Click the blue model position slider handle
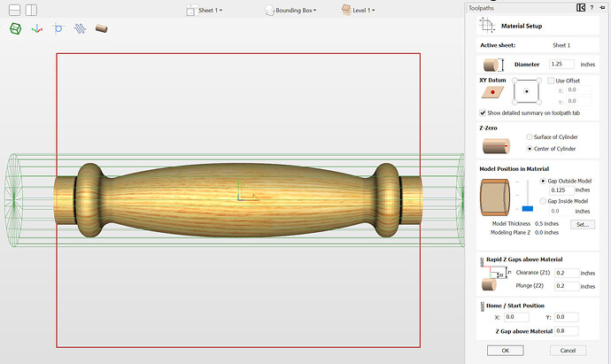The image size is (611, 364). tap(527, 209)
